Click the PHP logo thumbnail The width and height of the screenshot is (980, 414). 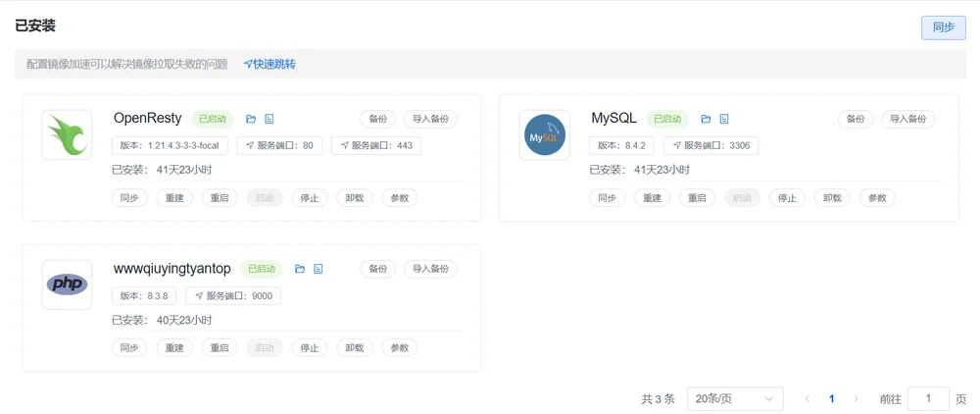(x=68, y=285)
